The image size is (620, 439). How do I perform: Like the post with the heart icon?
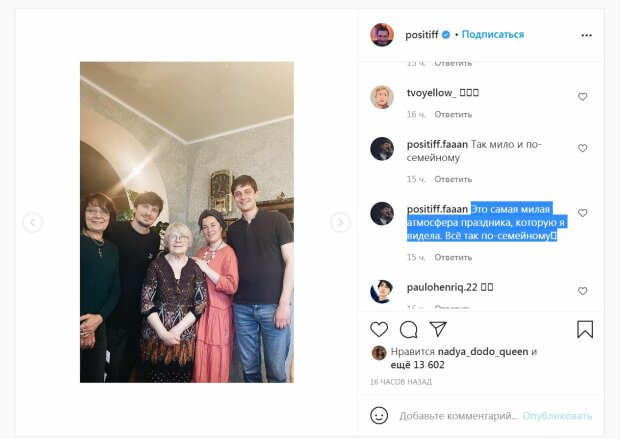coord(379,329)
